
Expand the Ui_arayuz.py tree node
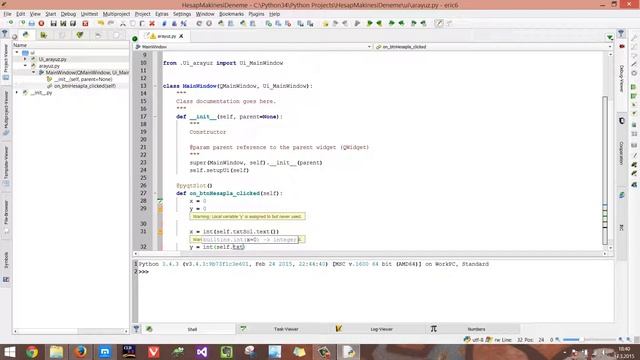click(25, 59)
